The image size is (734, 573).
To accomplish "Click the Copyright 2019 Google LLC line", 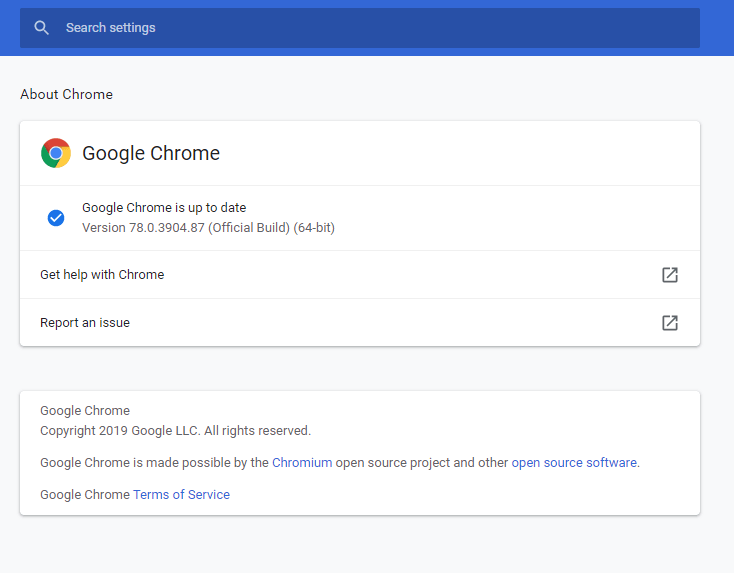I will click(176, 431).
